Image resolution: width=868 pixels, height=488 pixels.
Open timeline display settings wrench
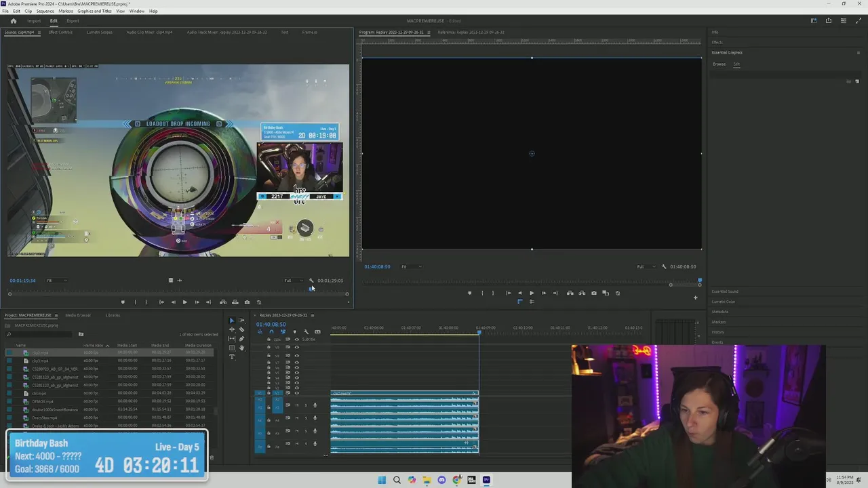[x=306, y=332]
